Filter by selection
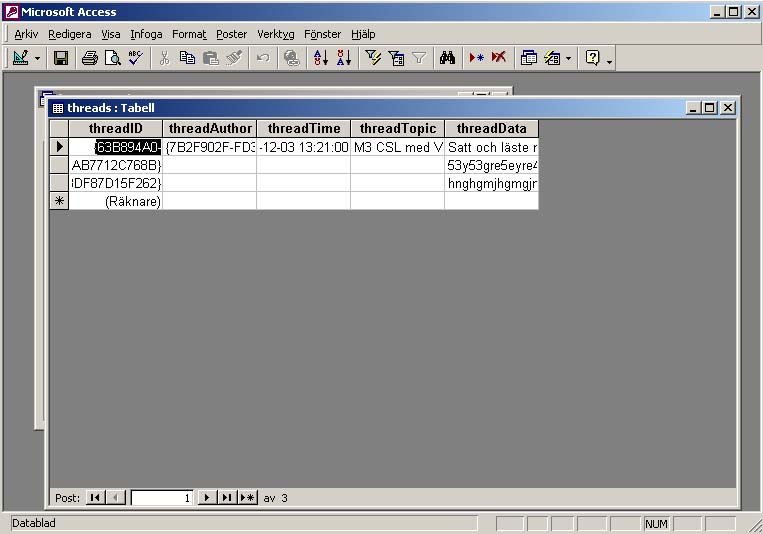The width and height of the screenshot is (763, 534). [x=373, y=58]
